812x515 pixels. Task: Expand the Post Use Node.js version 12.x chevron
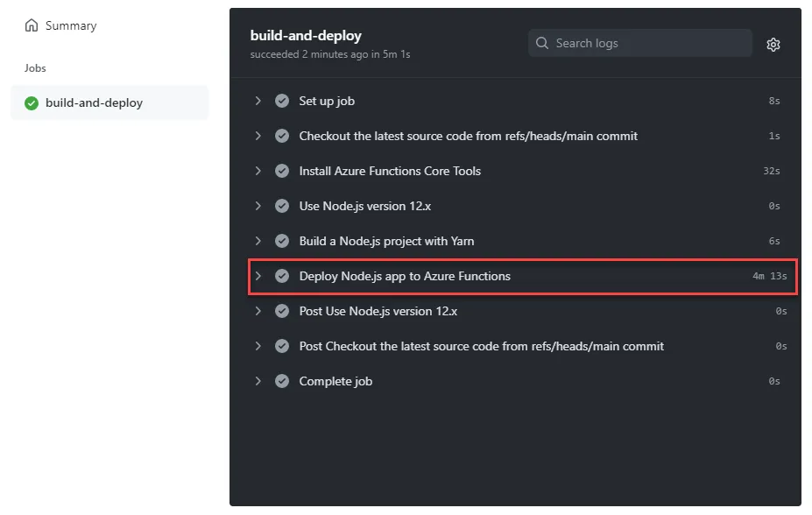point(258,311)
